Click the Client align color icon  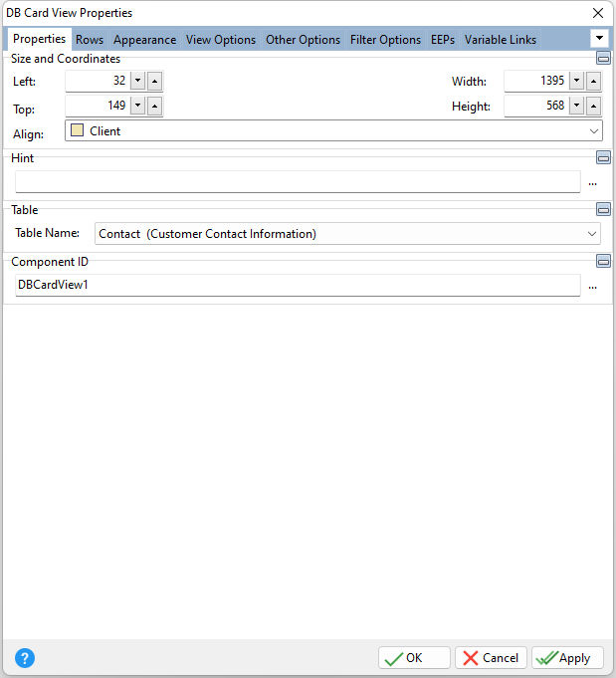tap(77, 130)
